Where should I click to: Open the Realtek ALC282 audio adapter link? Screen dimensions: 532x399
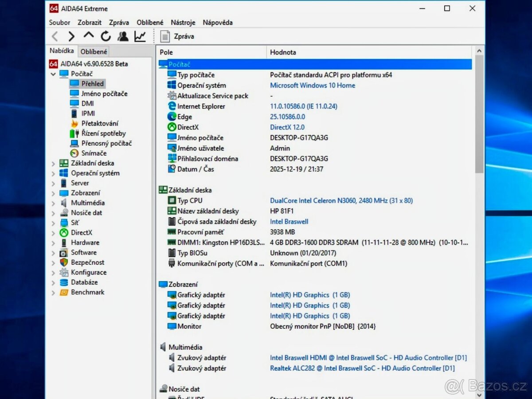point(362,368)
